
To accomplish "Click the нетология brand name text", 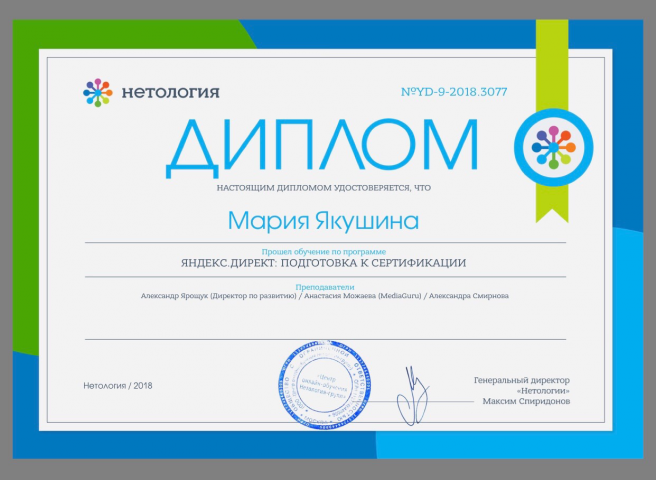I will (170, 92).
